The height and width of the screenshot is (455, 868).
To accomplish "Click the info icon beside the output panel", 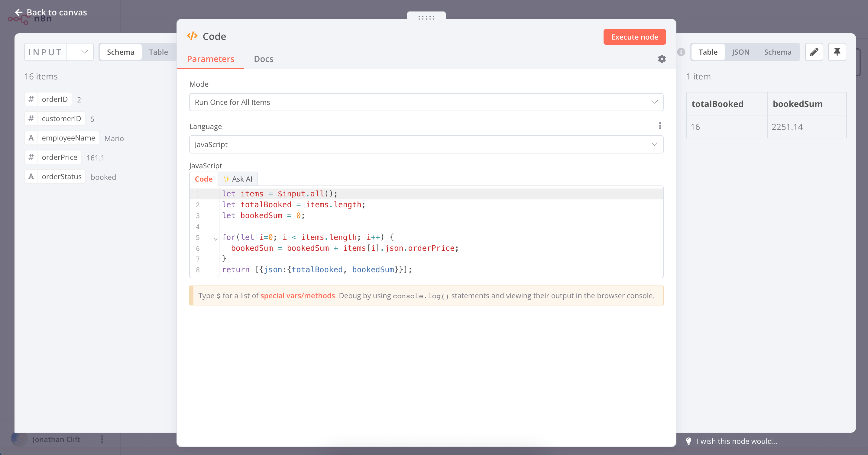I will click(681, 52).
